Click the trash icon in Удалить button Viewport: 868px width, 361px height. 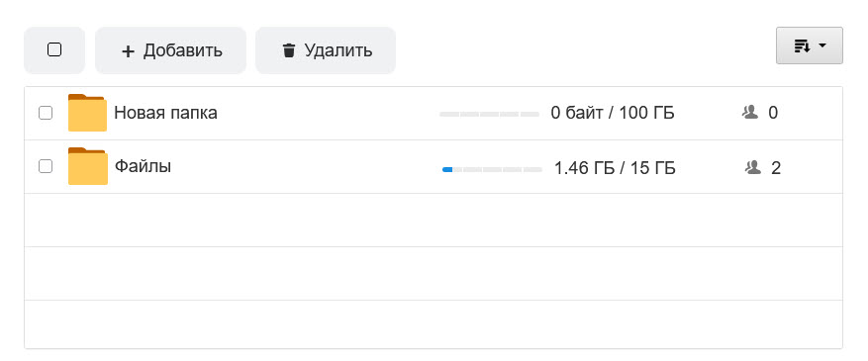click(289, 50)
